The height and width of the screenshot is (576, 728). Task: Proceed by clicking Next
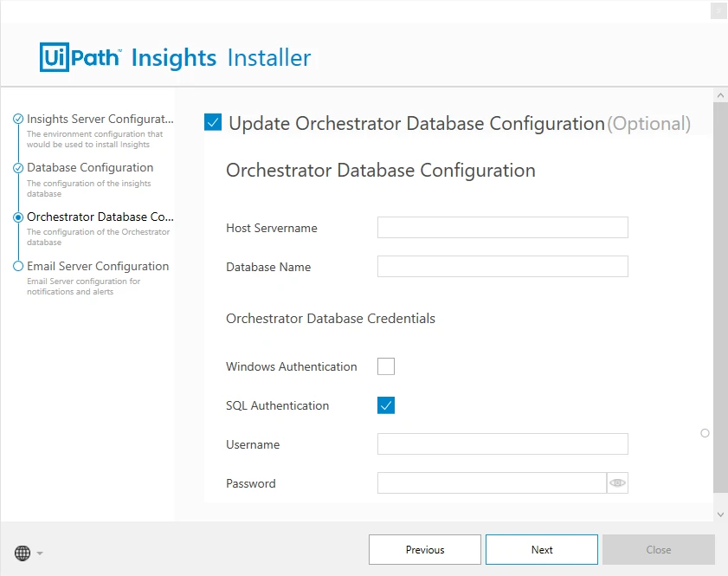pos(542,549)
